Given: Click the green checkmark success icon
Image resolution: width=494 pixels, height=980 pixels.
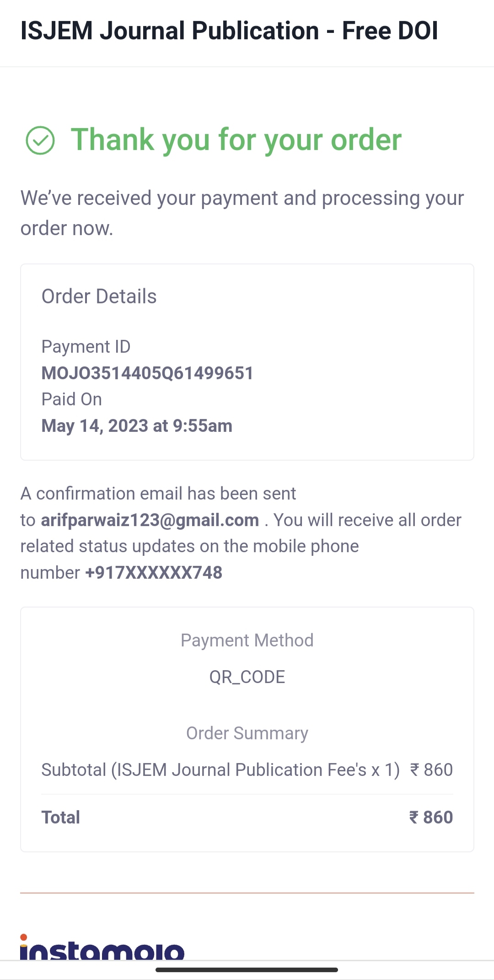Looking at the screenshot, I should pyautogui.click(x=40, y=140).
